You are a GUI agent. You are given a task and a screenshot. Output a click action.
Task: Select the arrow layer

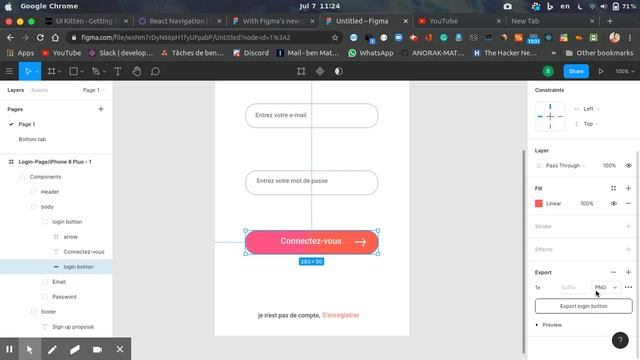pos(70,237)
